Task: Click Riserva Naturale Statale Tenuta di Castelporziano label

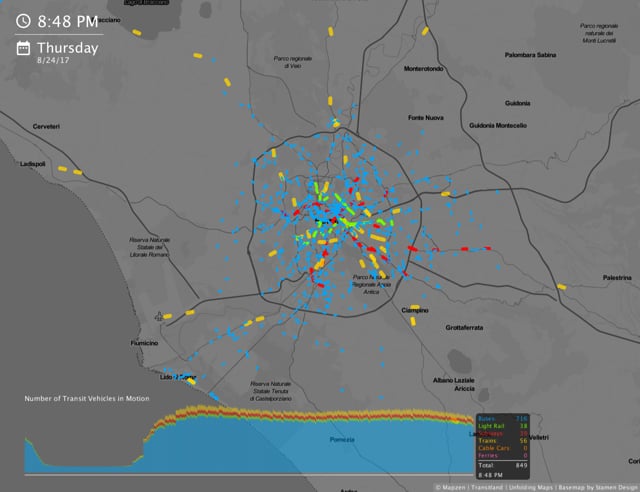Action: pyautogui.click(x=271, y=391)
